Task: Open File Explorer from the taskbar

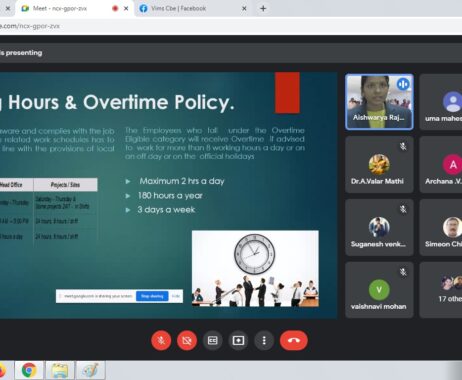Action: point(59,370)
